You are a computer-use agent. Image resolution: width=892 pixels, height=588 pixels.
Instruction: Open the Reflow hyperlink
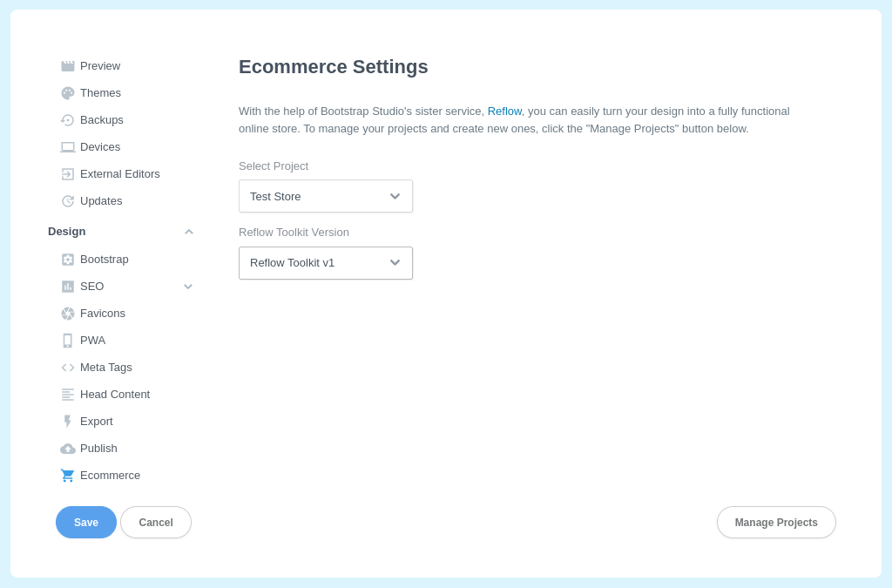(504, 111)
